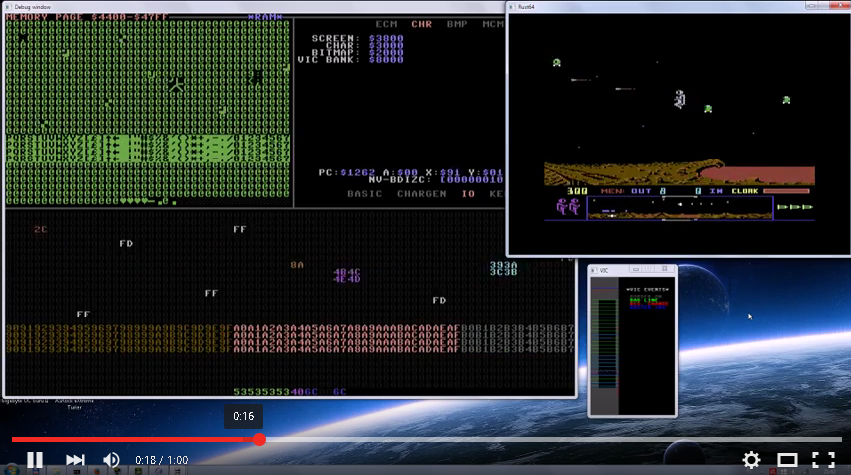The image size is (851, 475).
Task: Minimize the Rust64 window
Action: coord(811,5)
